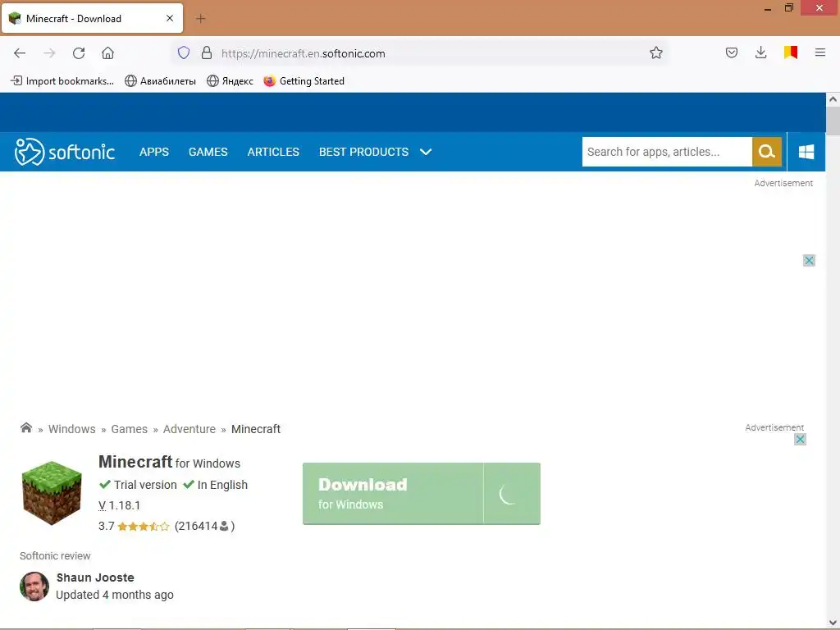Save page to Pocket

[731, 52]
